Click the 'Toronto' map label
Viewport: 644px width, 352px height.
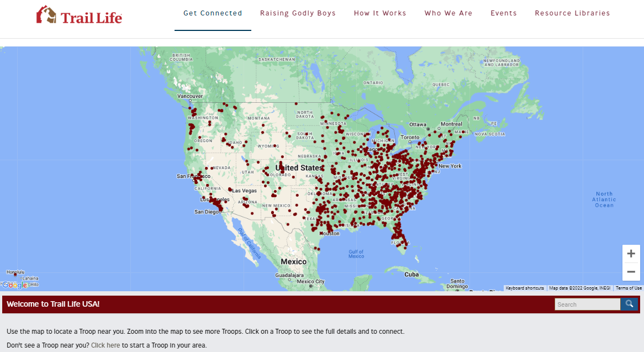tap(410, 137)
